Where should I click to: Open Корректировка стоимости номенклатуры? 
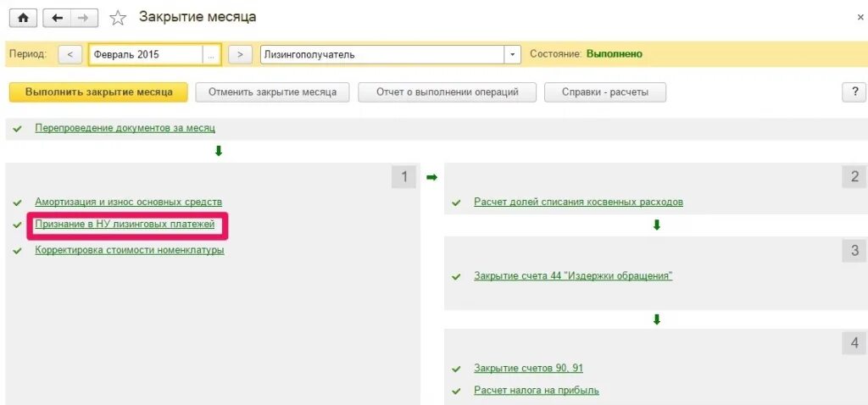(130, 250)
